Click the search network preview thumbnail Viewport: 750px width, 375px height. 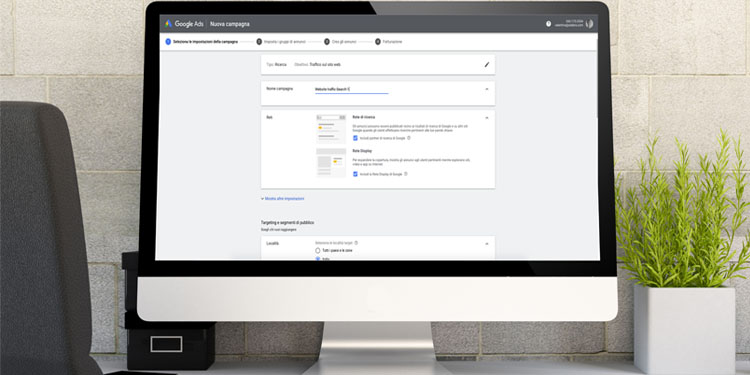point(331,129)
